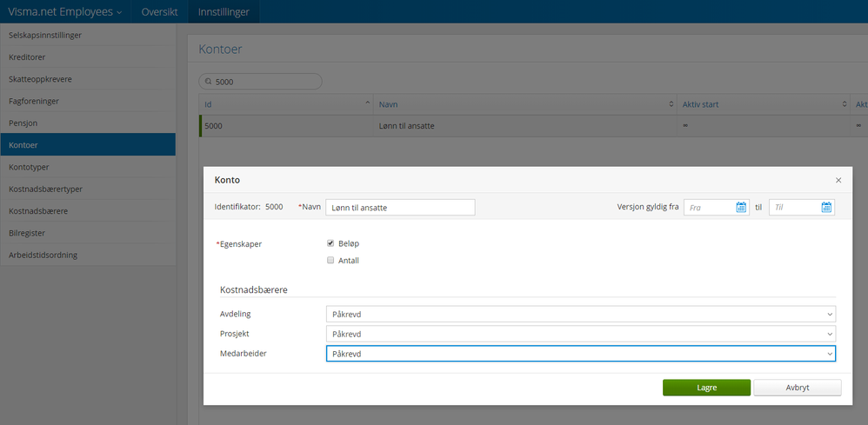Click the search magnifier icon
This screenshot has width=868, height=425.
point(209,82)
